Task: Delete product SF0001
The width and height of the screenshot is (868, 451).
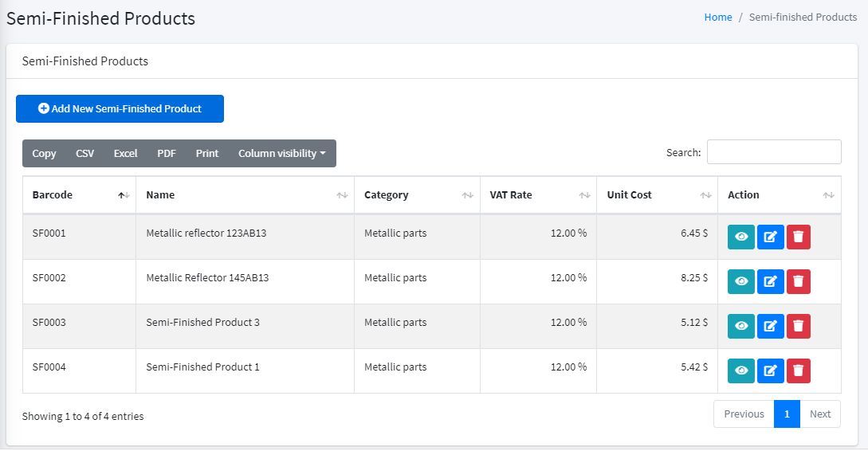Action: 799,237
